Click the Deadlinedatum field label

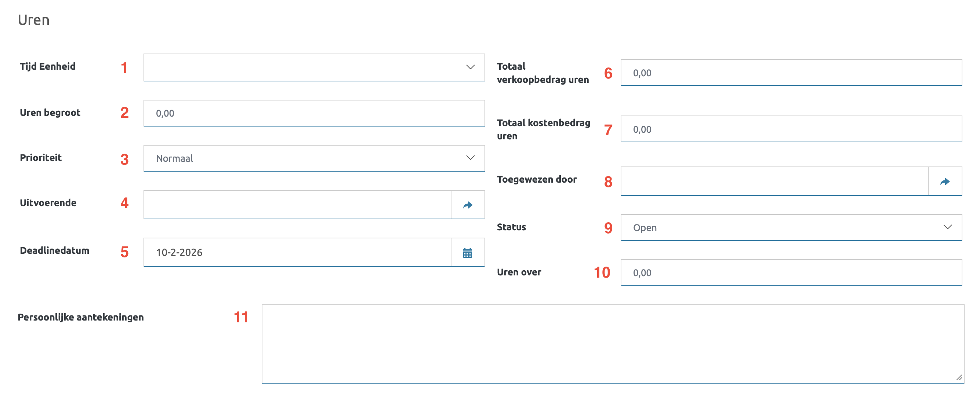click(x=54, y=251)
